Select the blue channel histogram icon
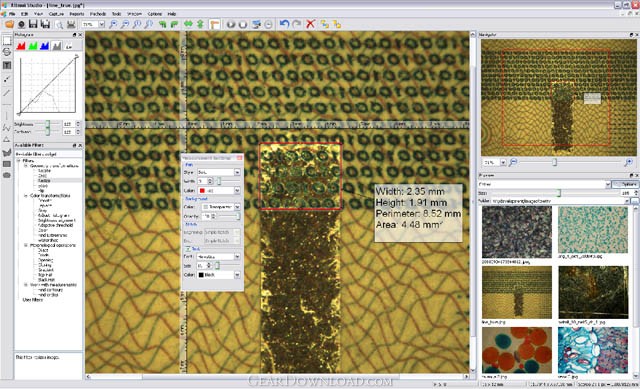The image size is (640, 389). (44, 46)
